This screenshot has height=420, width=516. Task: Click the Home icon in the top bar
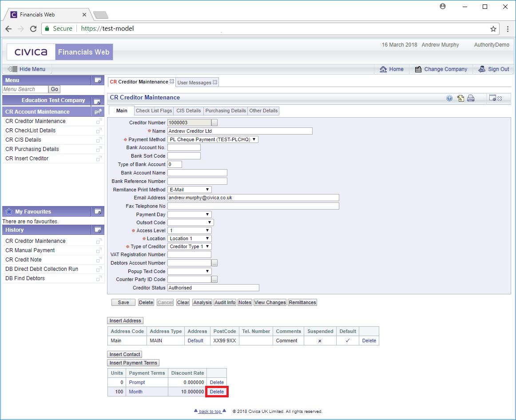tap(383, 69)
